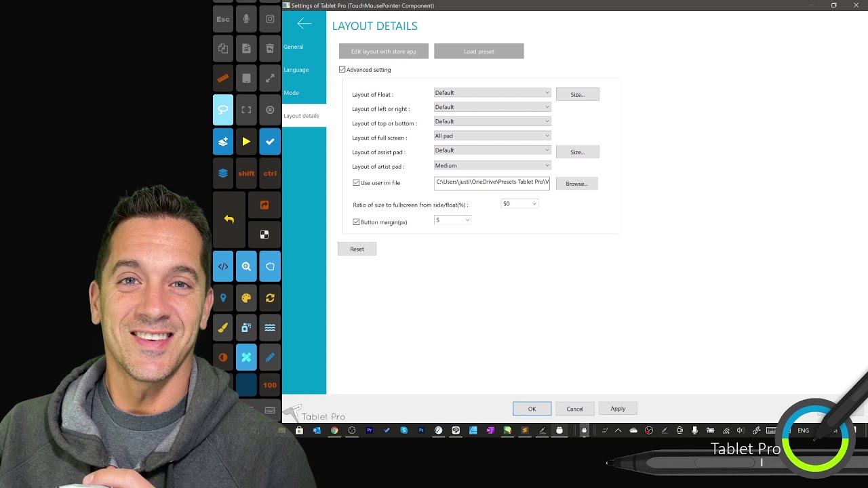868x488 pixels.
Task: Tap the yellow undo arrow on the pad
Action: pyautogui.click(x=229, y=220)
